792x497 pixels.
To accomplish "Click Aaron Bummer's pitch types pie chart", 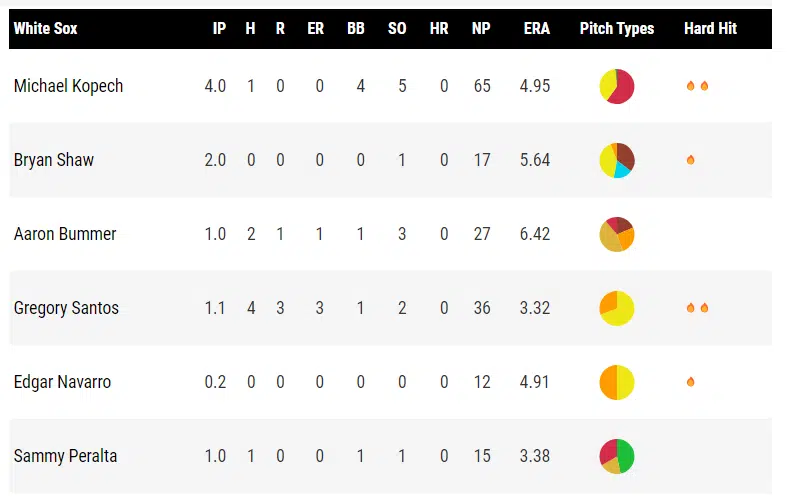I will (617, 234).
